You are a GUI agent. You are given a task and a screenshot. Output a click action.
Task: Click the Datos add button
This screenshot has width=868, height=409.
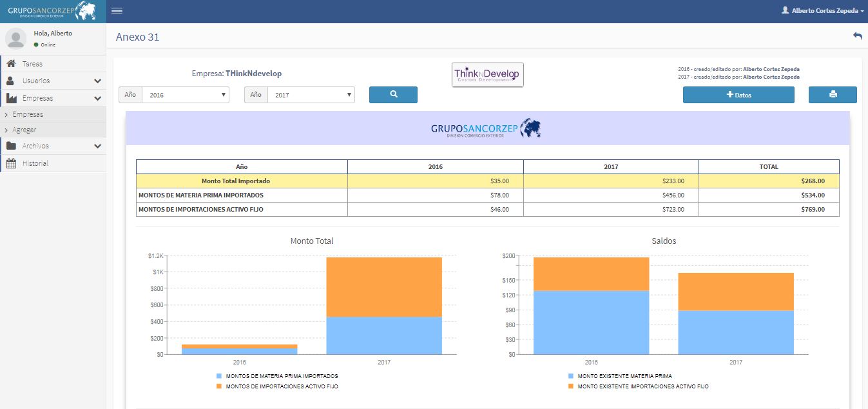738,95
